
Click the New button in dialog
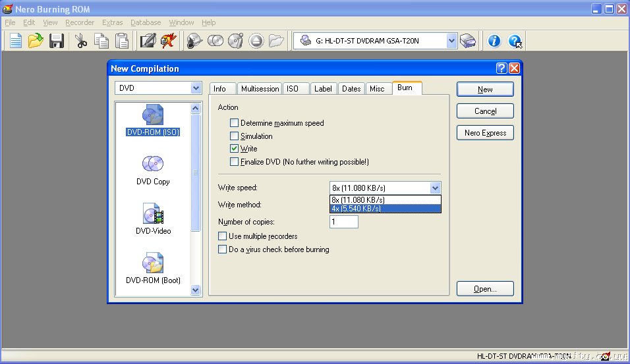[485, 89]
